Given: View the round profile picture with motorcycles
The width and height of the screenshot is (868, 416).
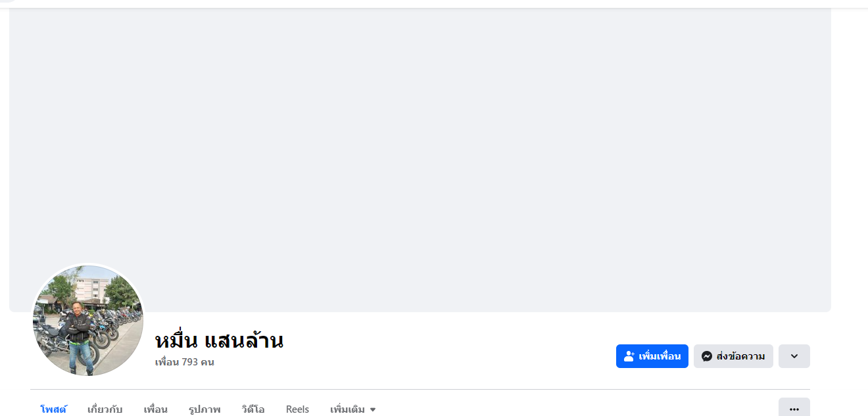Looking at the screenshot, I should (x=88, y=321).
